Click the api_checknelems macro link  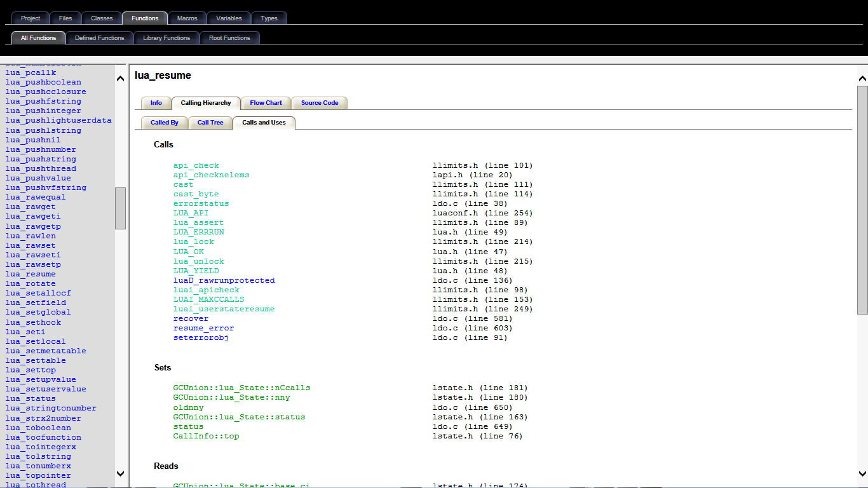tap(211, 175)
